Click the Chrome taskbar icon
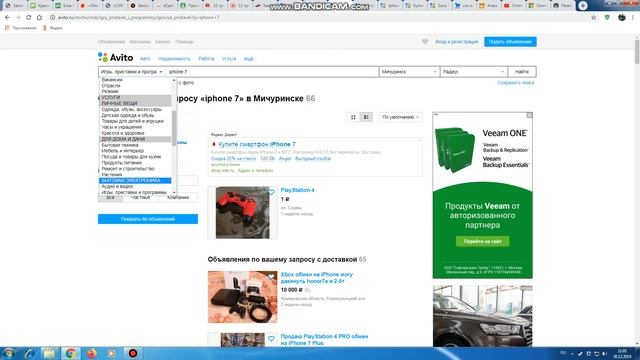 (70, 353)
